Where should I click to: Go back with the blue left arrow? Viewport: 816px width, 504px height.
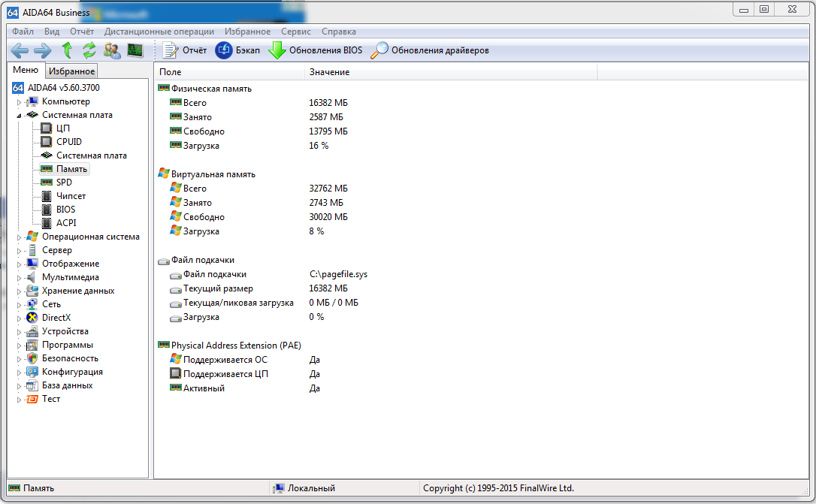(20, 50)
